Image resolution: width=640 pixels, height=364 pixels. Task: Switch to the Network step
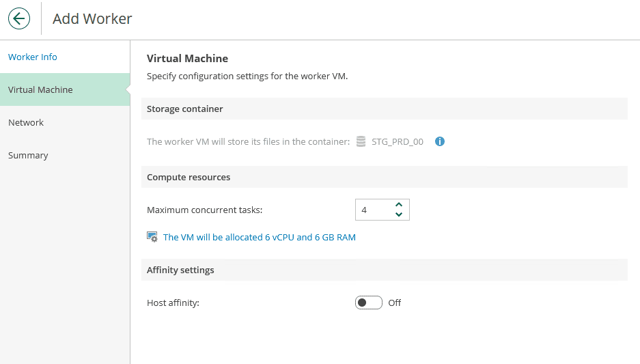[26, 122]
